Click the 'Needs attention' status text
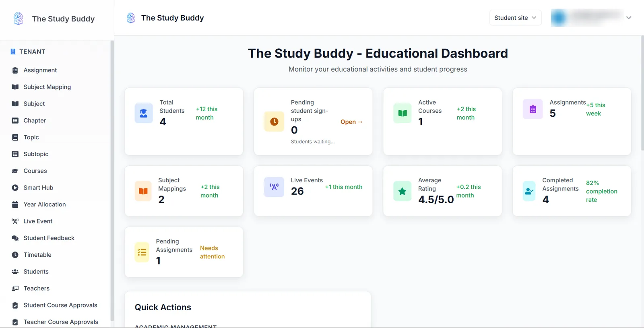644x328 pixels. (x=212, y=252)
